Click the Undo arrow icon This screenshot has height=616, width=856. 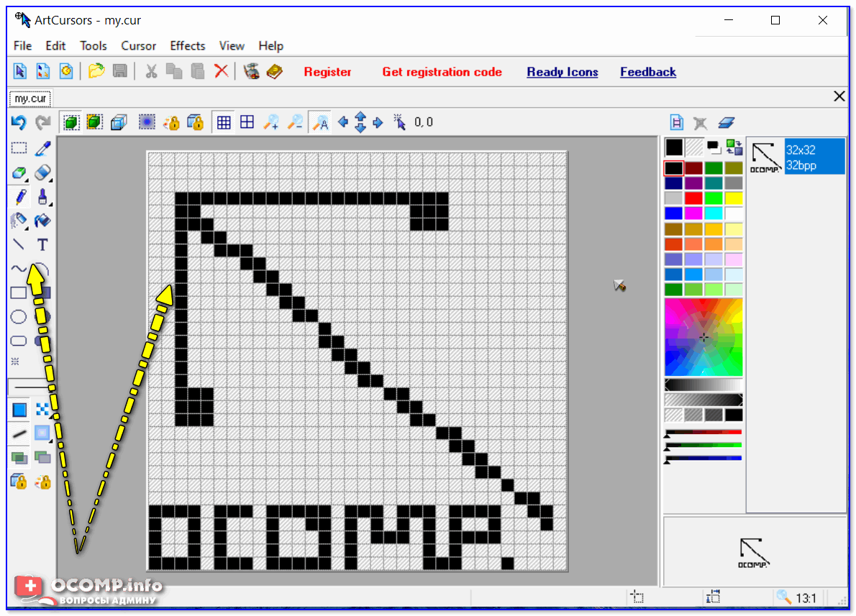(19, 122)
